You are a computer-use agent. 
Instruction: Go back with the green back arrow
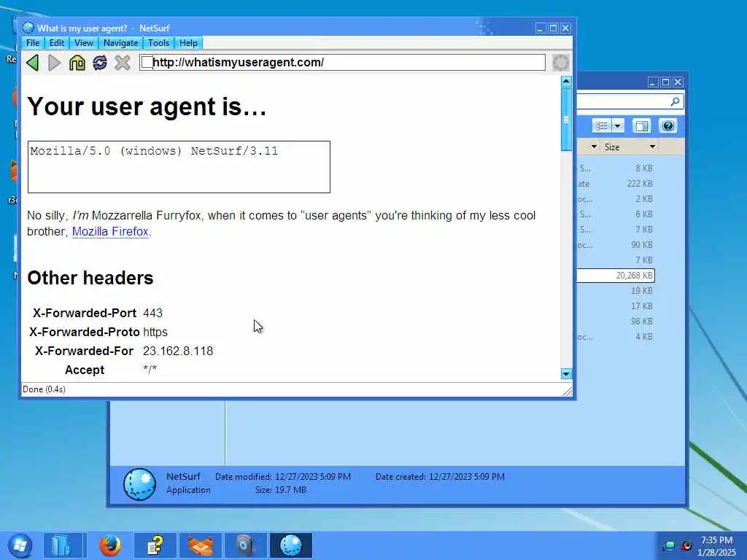[32, 63]
